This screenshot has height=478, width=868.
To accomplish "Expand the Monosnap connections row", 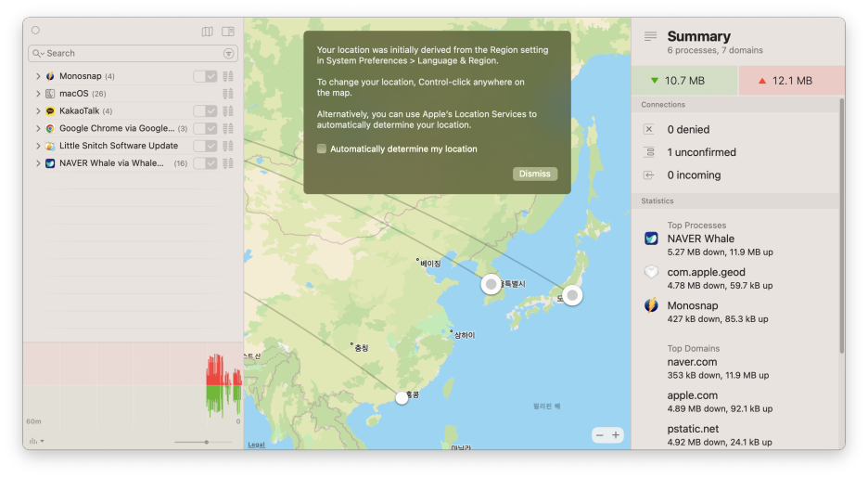I will click(38, 76).
